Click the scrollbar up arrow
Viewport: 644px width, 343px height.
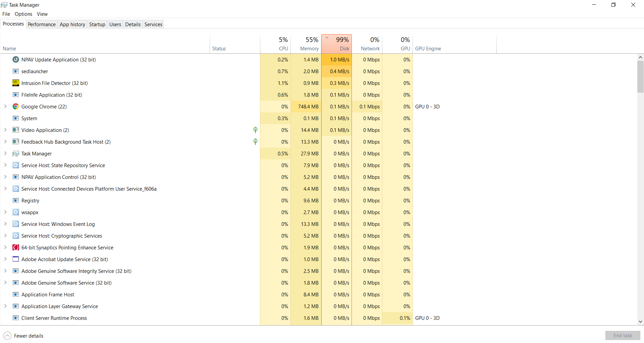[640, 57]
